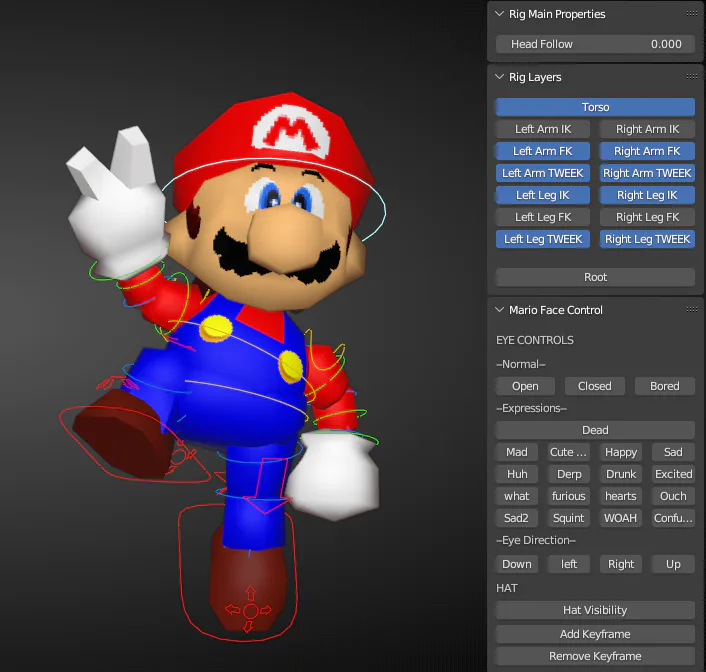Apply the Drunk expression

click(621, 474)
